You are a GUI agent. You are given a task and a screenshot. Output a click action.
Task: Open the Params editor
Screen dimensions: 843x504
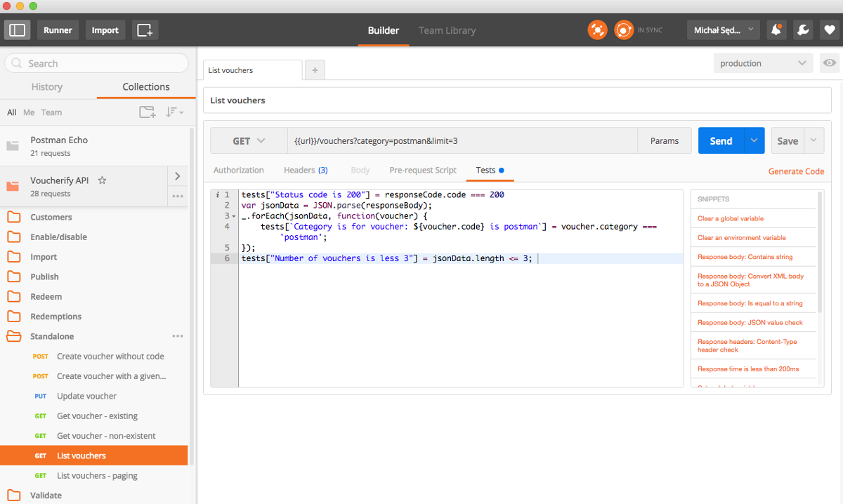point(665,140)
